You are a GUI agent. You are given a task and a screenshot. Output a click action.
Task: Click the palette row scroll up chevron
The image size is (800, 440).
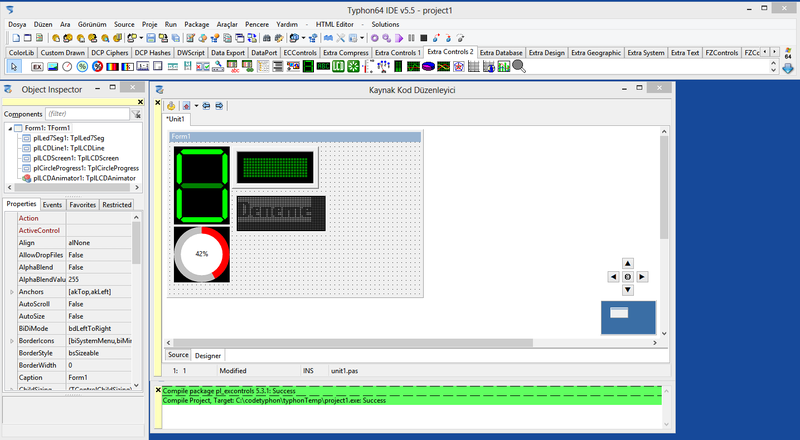773,63
